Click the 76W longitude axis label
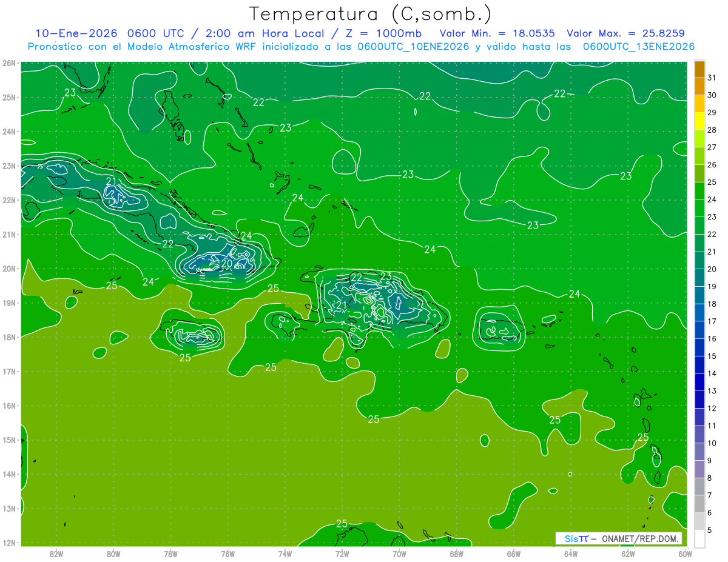The height and width of the screenshot is (562, 728). click(228, 554)
